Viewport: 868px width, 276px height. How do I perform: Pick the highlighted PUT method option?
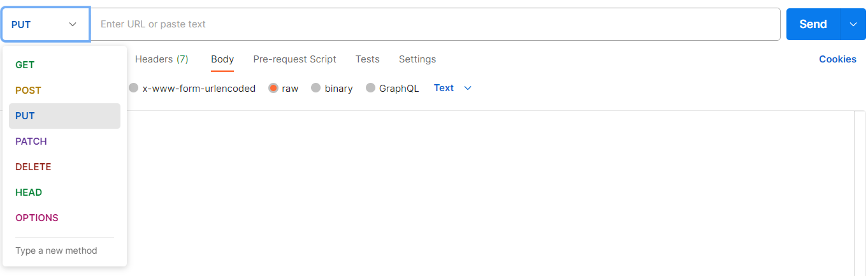(25, 116)
